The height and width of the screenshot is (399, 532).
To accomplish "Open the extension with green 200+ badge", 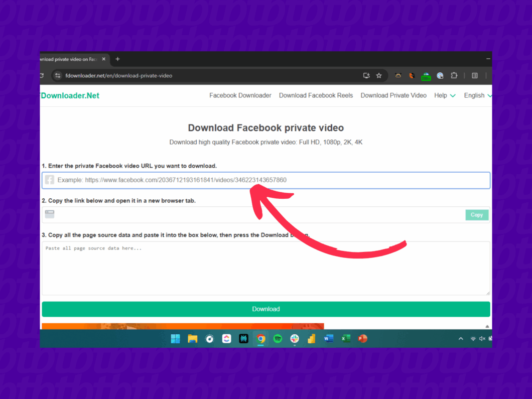I will 426,76.
